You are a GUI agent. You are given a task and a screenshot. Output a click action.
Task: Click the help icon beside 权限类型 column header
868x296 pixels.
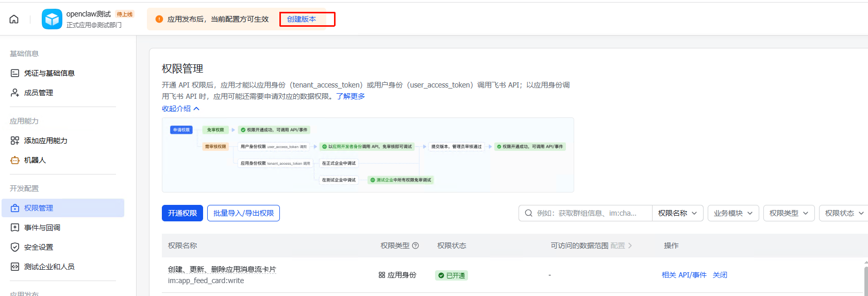tap(415, 246)
